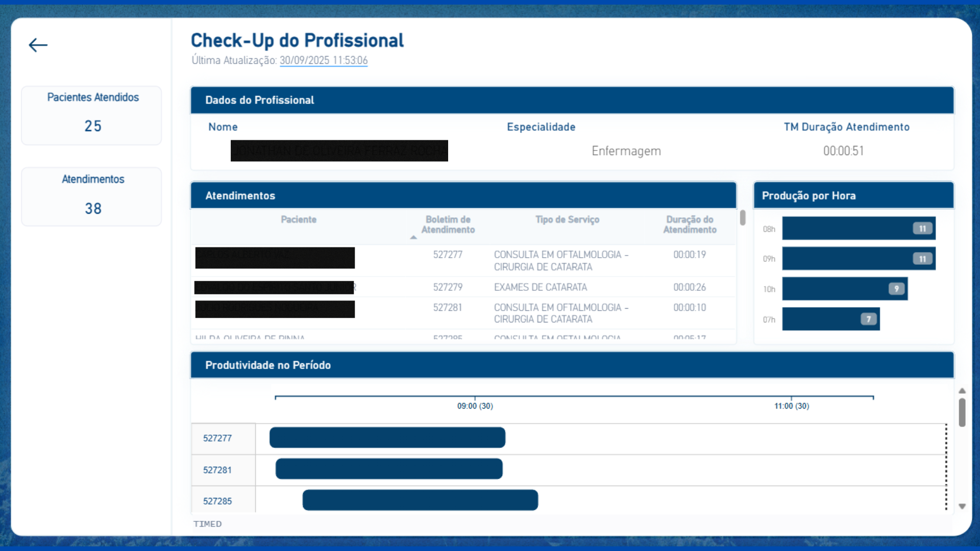Click the 9 badge on the 10h bar

tap(897, 288)
